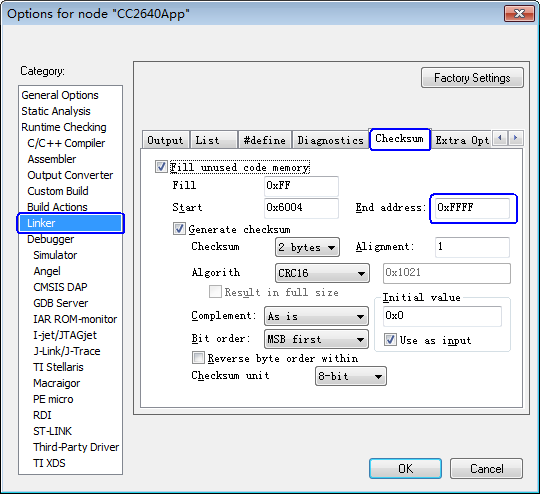Click the polynomial field 0x1021
The height and width of the screenshot is (494, 540).
pyautogui.click(x=447, y=273)
